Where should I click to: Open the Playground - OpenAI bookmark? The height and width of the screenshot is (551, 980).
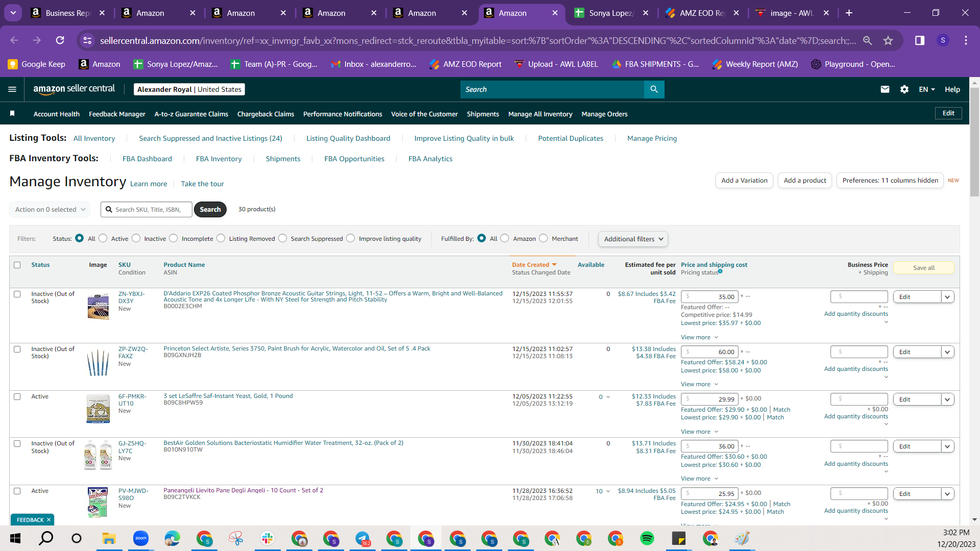coord(853,64)
